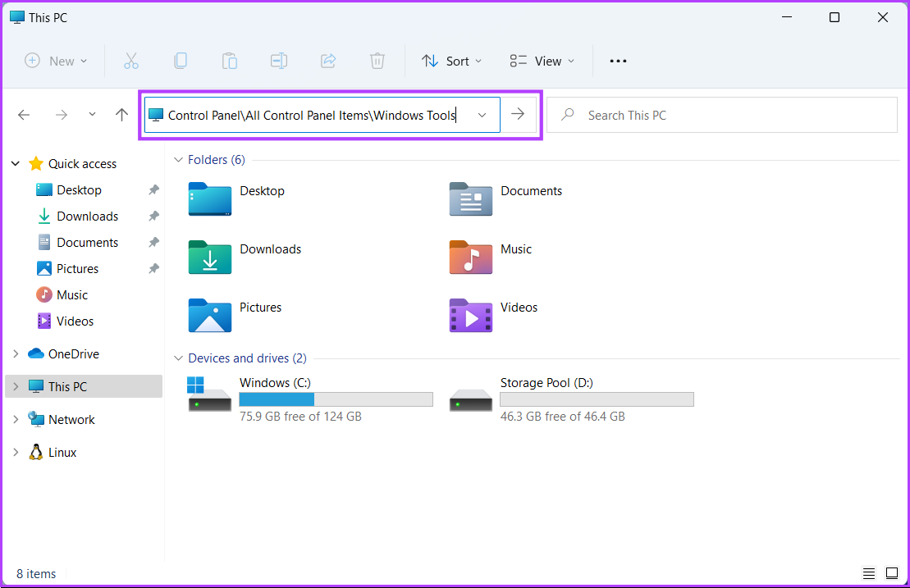Navigate up one folder level
This screenshot has height=588, width=910.
tap(122, 115)
